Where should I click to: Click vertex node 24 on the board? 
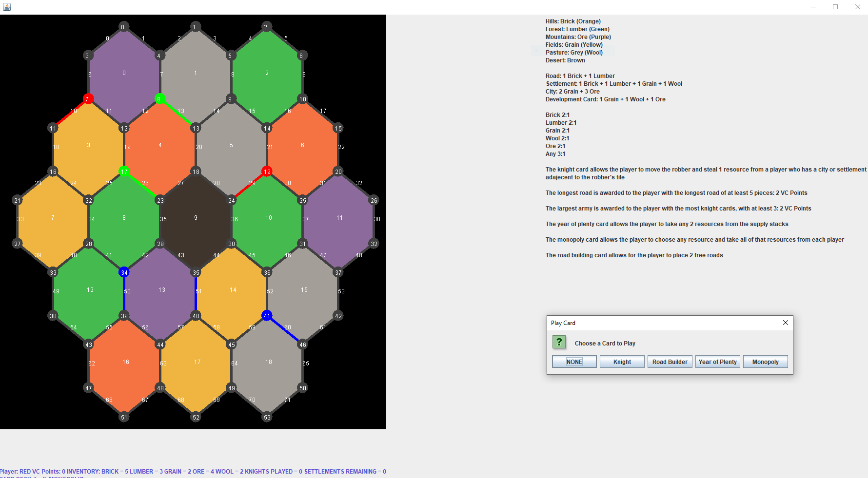[x=231, y=200]
